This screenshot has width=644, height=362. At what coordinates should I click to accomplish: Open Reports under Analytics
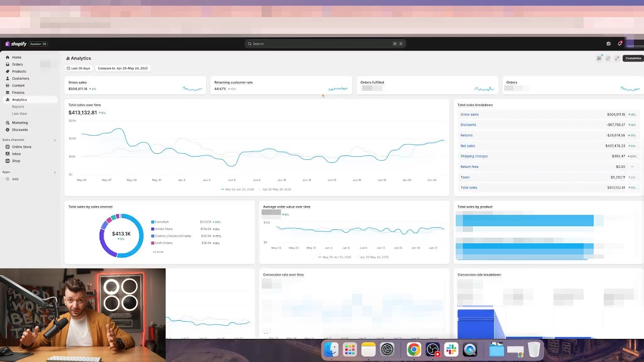pyautogui.click(x=18, y=107)
